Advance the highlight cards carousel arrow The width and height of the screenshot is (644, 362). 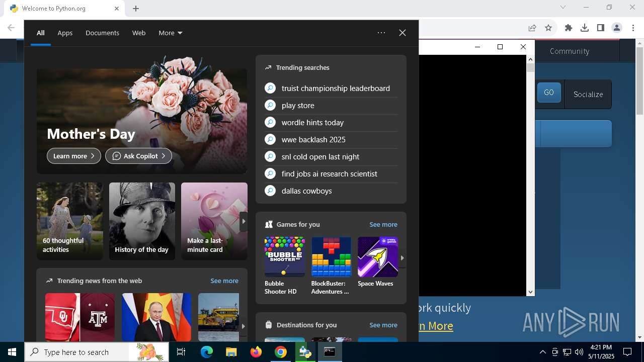pos(244,221)
